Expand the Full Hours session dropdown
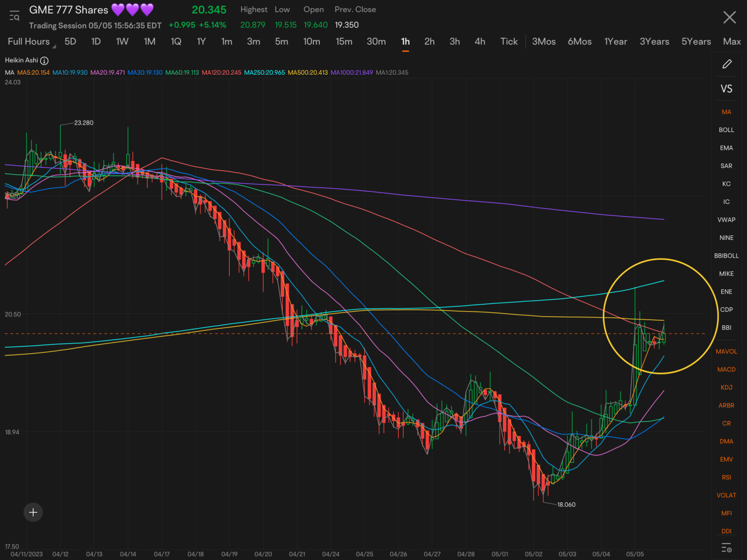The height and width of the screenshot is (560, 747). (x=31, y=42)
